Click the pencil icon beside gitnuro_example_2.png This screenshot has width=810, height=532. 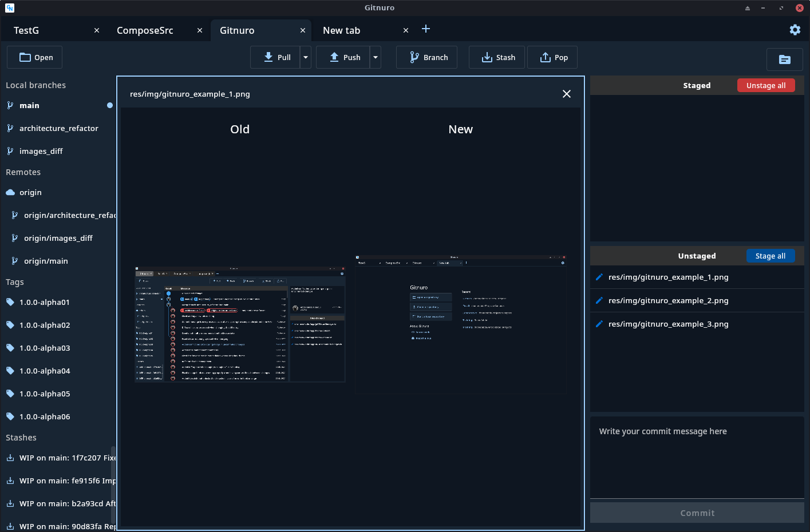(599, 300)
